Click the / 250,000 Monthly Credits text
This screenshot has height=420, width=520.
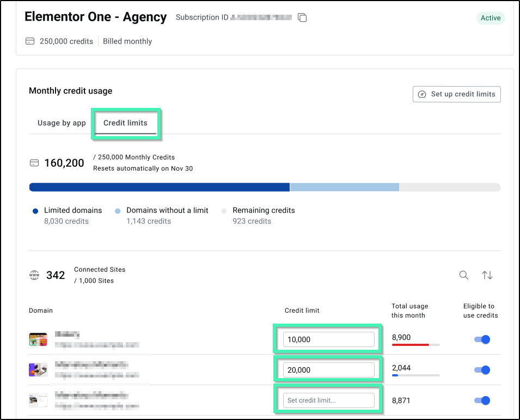pyautogui.click(x=134, y=157)
